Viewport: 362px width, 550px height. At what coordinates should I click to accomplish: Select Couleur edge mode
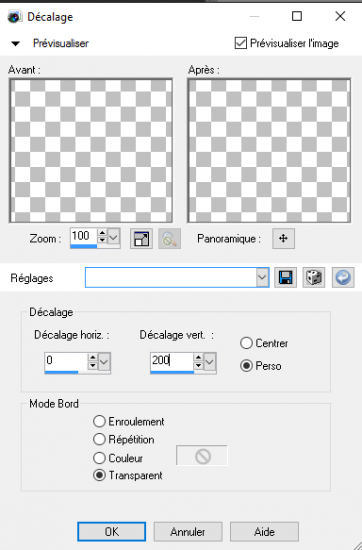click(x=99, y=458)
